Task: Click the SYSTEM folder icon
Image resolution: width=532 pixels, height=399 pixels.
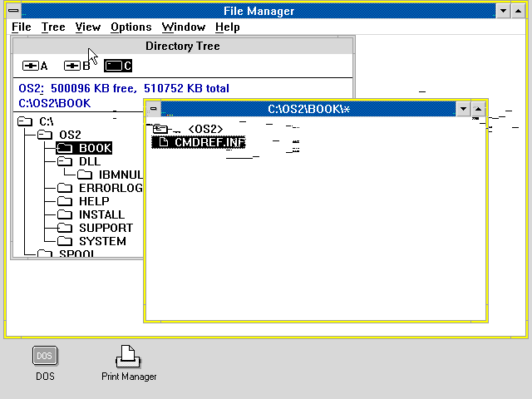Action: tap(65, 241)
